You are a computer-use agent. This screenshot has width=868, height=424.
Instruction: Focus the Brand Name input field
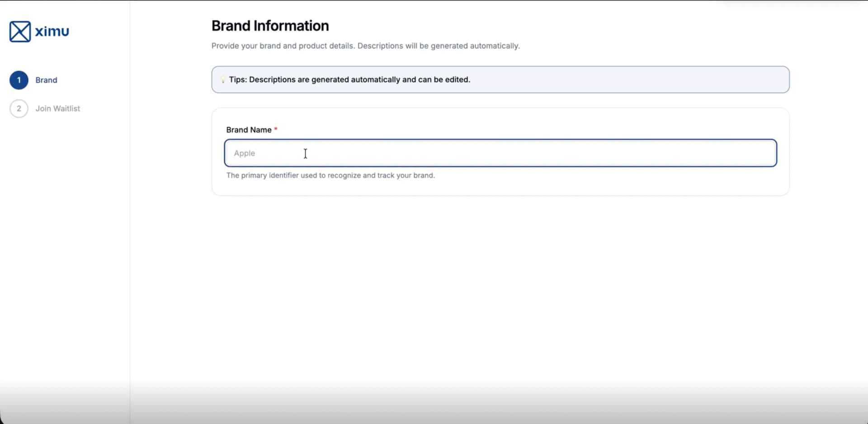pos(500,153)
